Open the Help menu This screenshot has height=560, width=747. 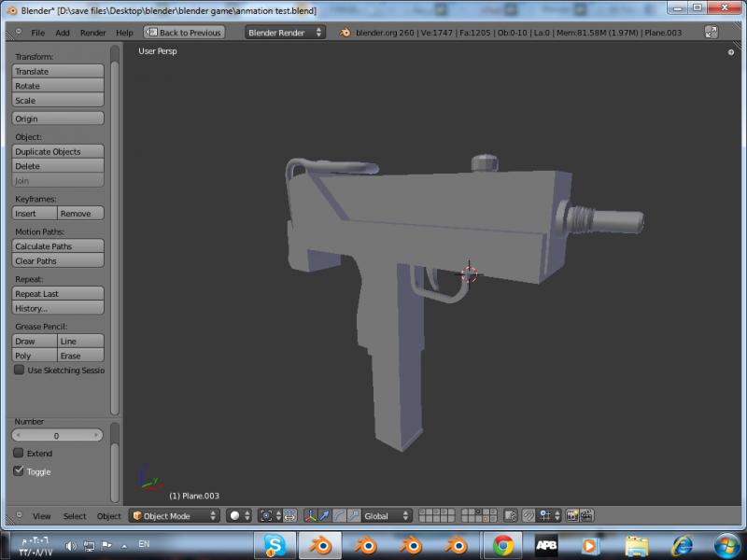click(124, 33)
